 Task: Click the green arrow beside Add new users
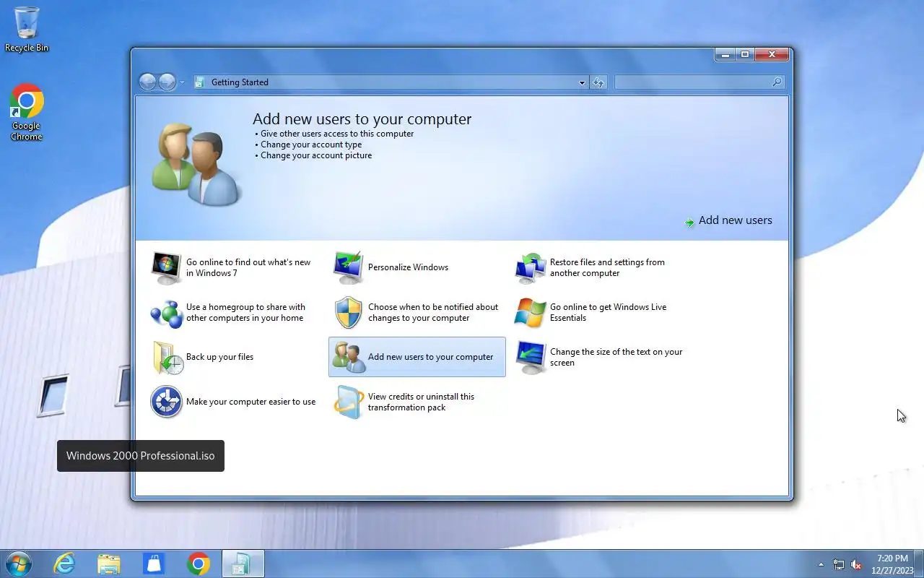(x=690, y=222)
